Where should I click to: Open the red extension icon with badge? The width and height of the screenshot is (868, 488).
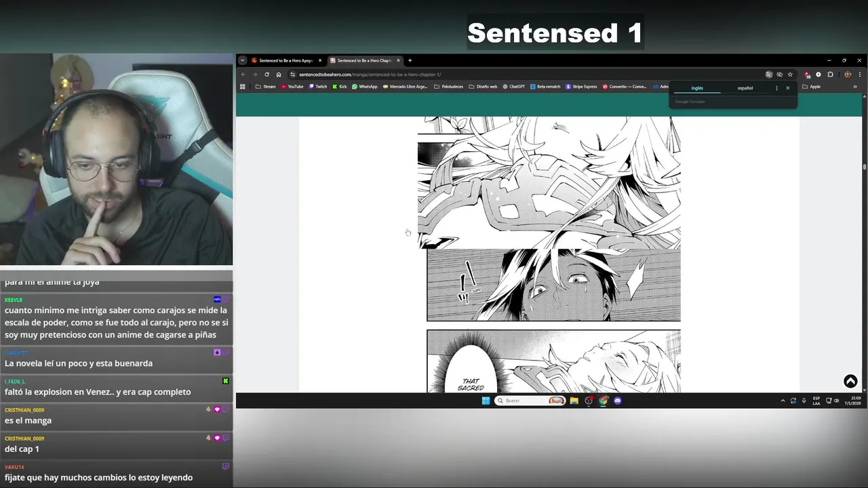point(807,75)
